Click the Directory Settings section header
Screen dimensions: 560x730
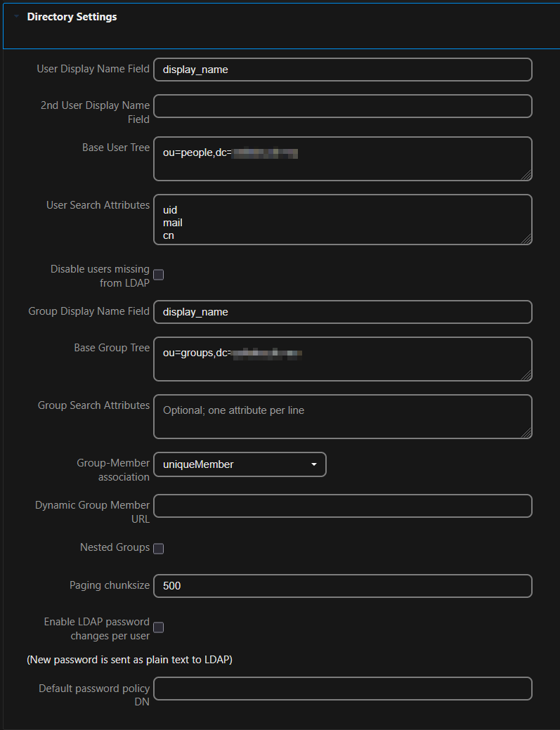[x=72, y=17]
